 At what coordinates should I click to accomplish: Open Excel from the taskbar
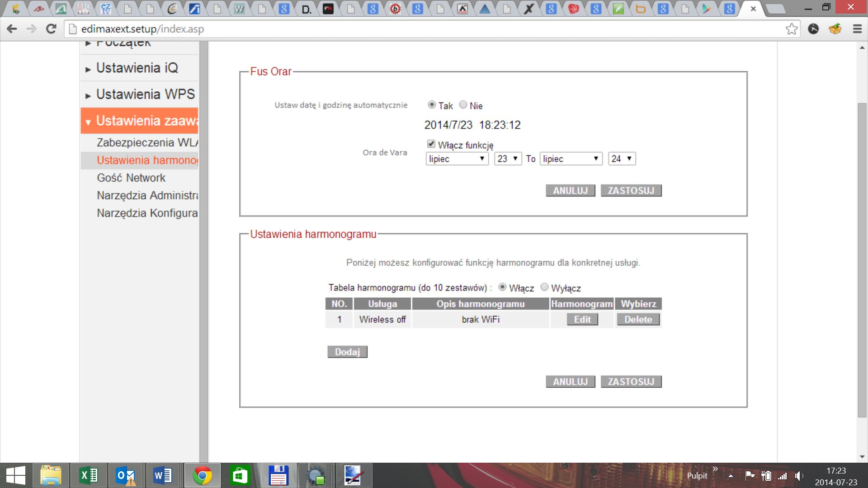point(89,475)
